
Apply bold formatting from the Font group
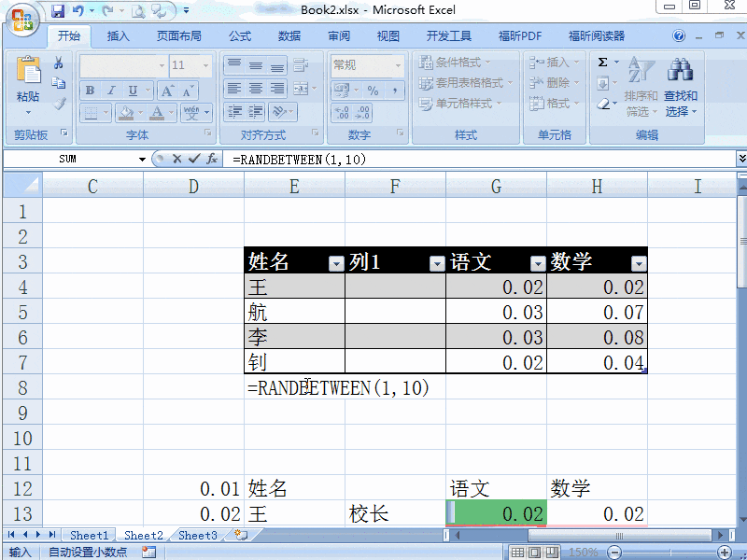coord(90,91)
